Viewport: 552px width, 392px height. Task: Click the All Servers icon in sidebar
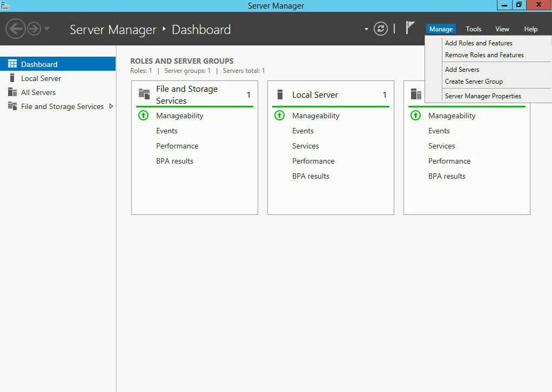click(x=12, y=92)
